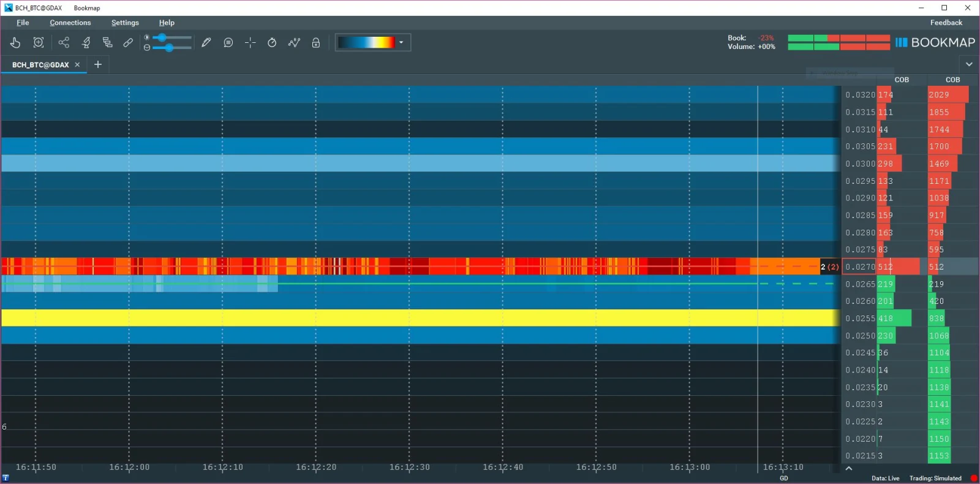Open the Settings menu
980x484 pixels.
click(125, 23)
